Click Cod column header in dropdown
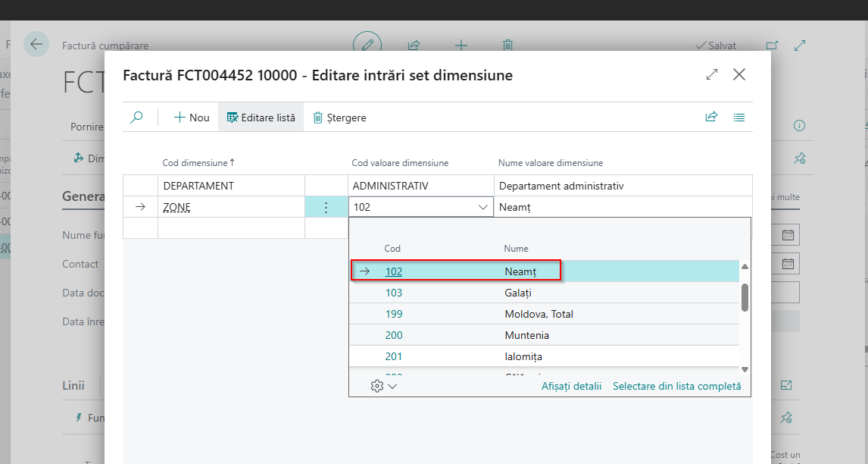 [x=392, y=249]
